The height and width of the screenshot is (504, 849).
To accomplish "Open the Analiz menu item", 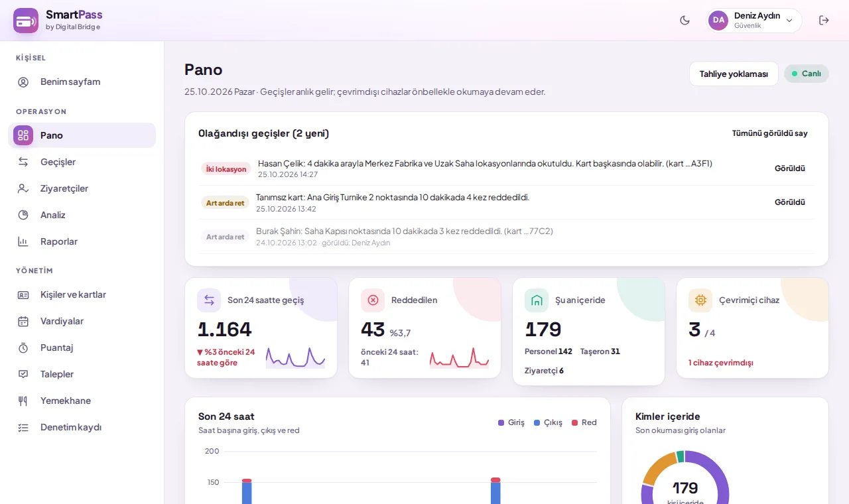I will pos(82,215).
